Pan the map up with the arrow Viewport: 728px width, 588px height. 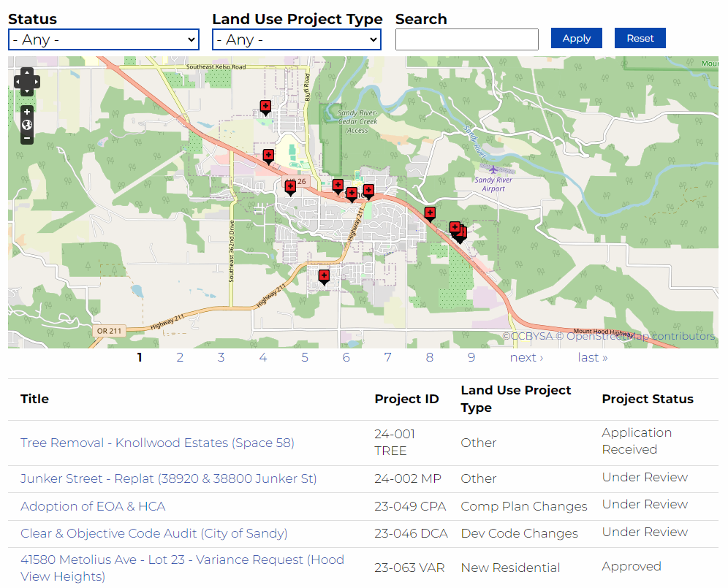coord(27,72)
